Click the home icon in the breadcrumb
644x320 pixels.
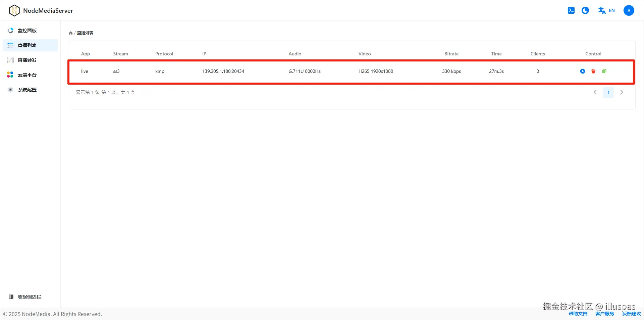tap(71, 33)
